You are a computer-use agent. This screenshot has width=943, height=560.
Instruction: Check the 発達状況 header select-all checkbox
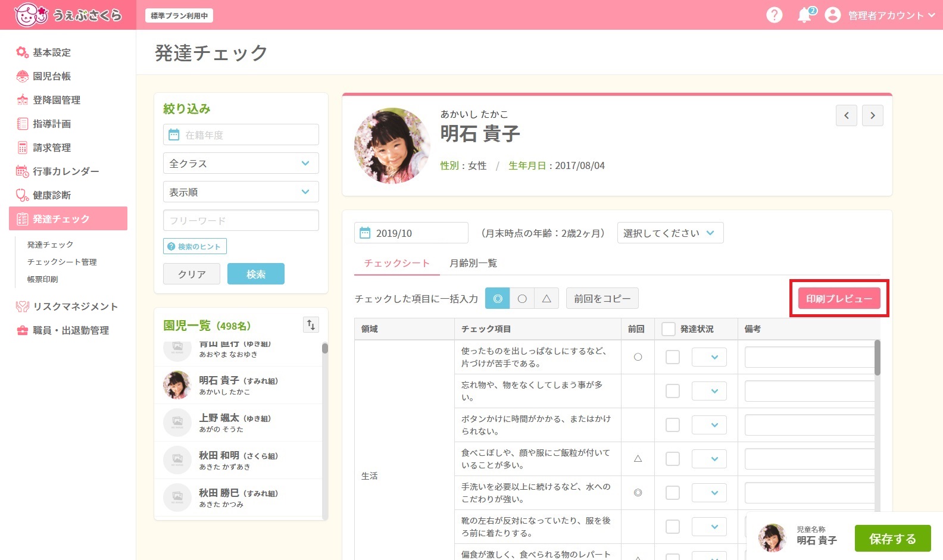click(669, 329)
